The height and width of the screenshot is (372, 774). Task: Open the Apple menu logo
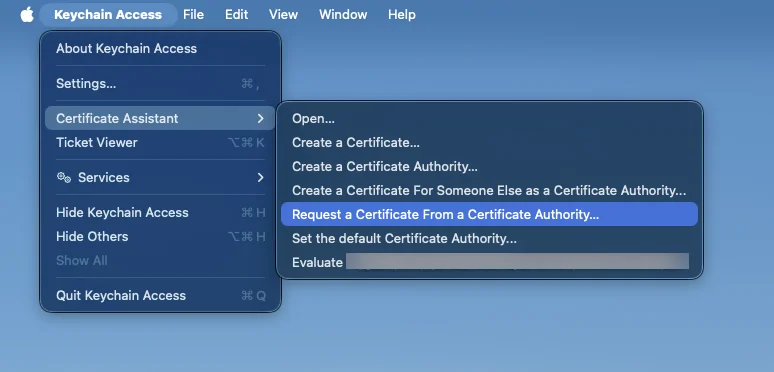(27, 15)
